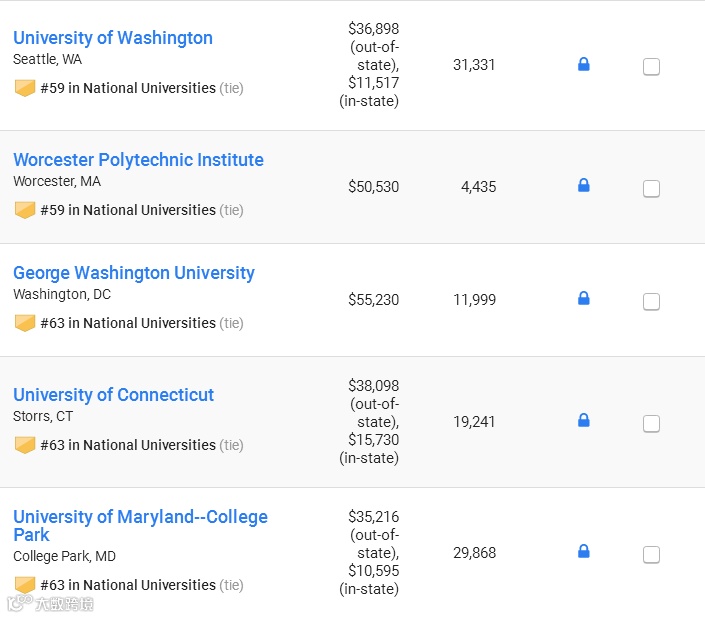Tick the checkbox for Worcester Polytechnic Institute

tap(651, 189)
